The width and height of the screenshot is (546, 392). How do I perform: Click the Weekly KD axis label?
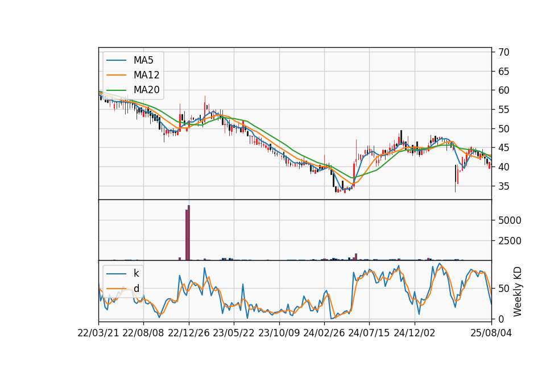pyautogui.click(x=518, y=291)
